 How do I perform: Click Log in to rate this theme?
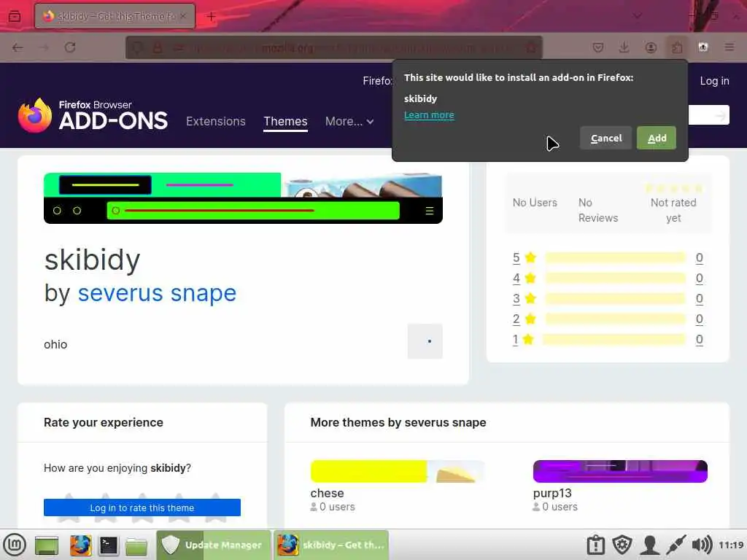coord(142,507)
